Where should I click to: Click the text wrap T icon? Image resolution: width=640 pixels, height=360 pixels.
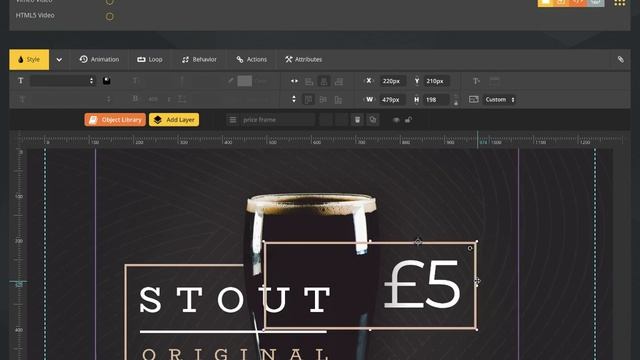coord(476,81)
